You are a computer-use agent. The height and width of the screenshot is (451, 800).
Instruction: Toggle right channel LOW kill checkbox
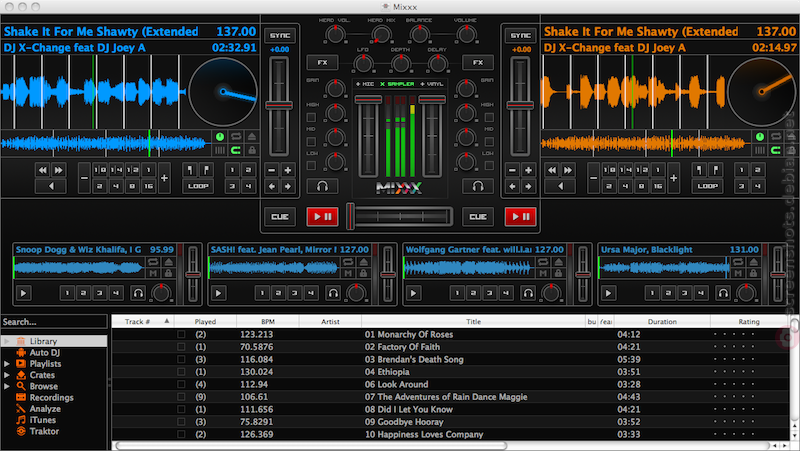tap(489, 165)
